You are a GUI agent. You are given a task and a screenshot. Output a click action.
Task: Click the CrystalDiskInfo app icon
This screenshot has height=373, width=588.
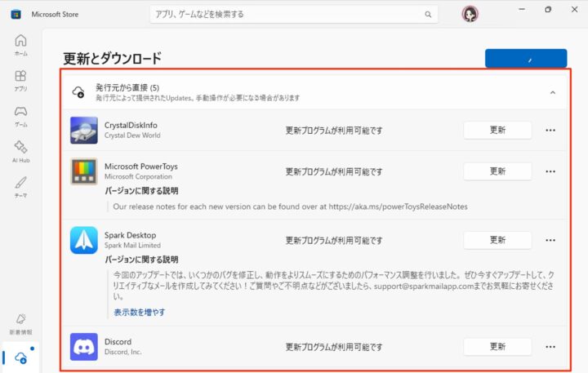click(84, 130)
